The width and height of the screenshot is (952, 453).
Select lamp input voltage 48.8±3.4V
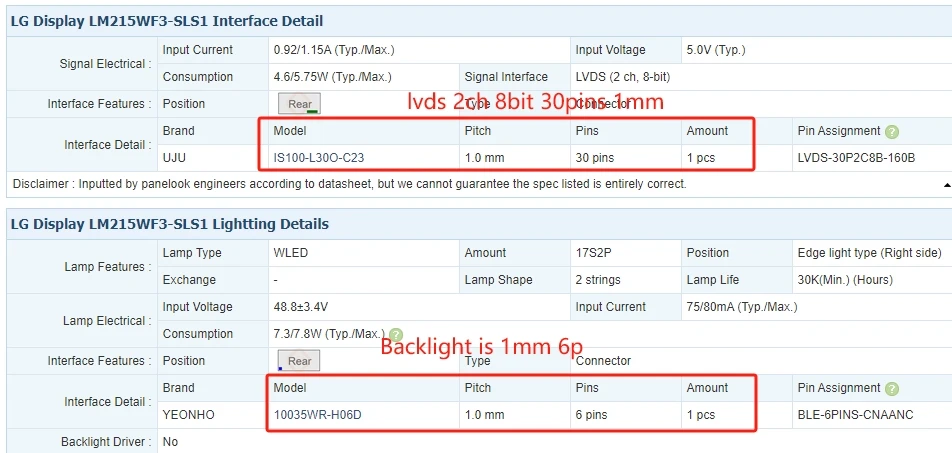pos(301,307)
